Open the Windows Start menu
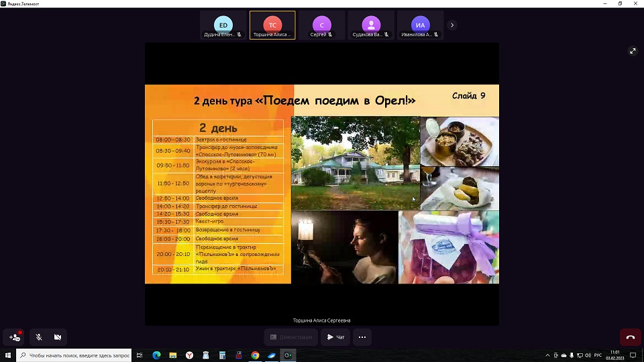Viewport: 644px width, 362px height. [8, 355]
